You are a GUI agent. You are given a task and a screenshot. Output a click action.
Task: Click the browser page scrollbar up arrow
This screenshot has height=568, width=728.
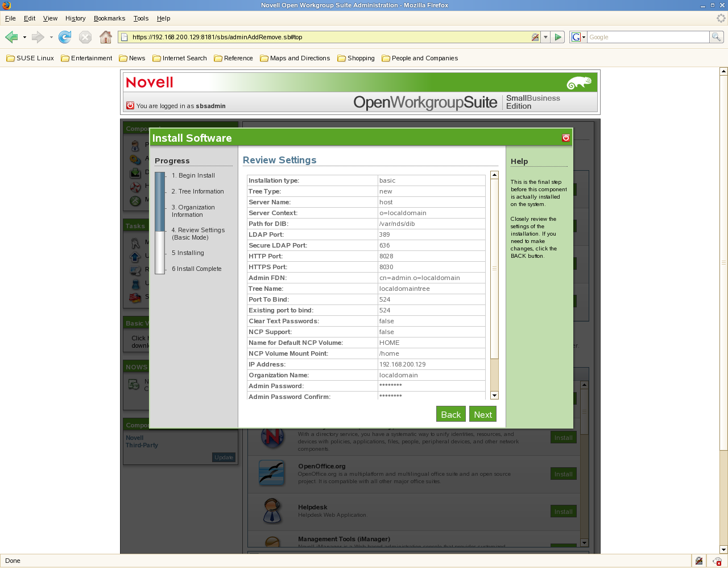[x=723, y=71]
